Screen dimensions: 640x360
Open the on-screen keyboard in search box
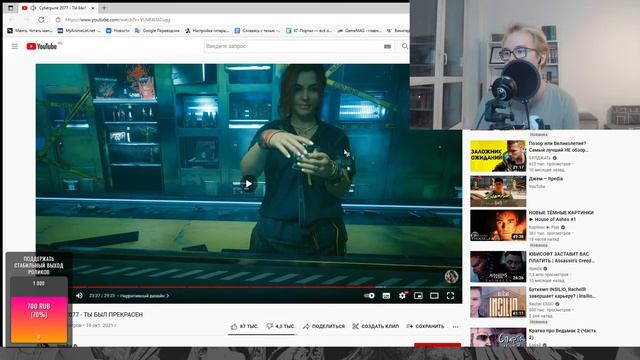click(x=387, y=46)
